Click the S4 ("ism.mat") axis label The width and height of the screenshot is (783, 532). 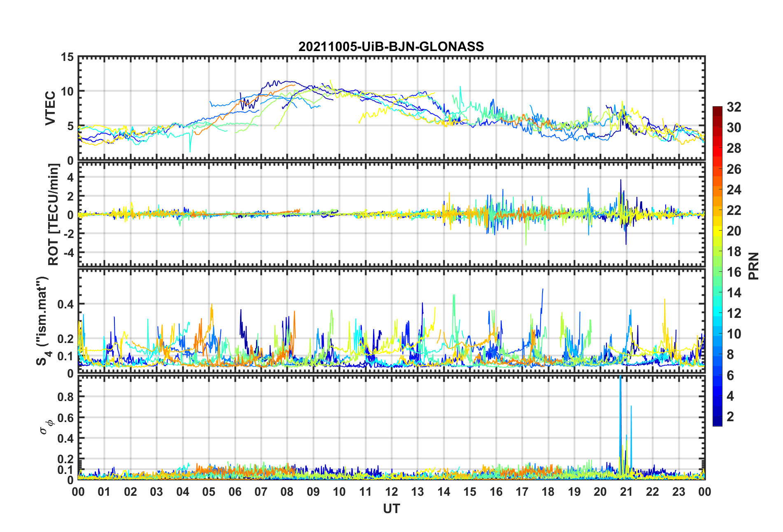click(42, 321)
